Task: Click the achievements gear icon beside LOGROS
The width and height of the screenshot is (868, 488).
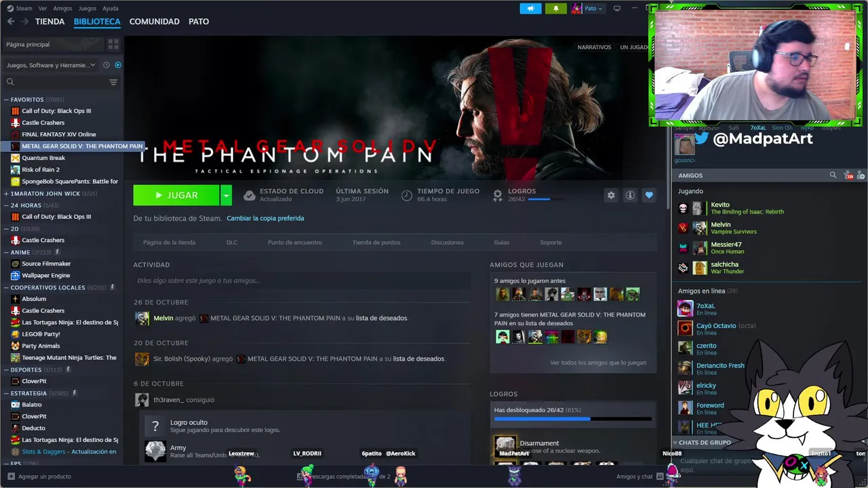Action: coord(498,195)
